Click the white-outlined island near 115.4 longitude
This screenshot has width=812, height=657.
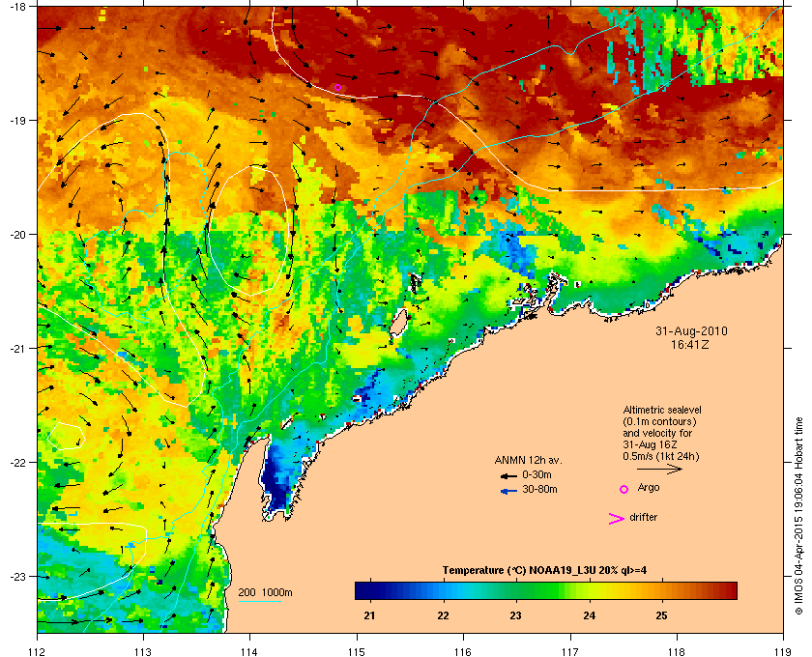coord(398,324)
